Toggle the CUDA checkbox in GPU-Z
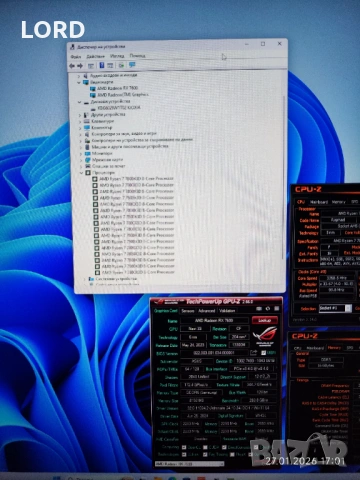 click(x=205, y=447)
